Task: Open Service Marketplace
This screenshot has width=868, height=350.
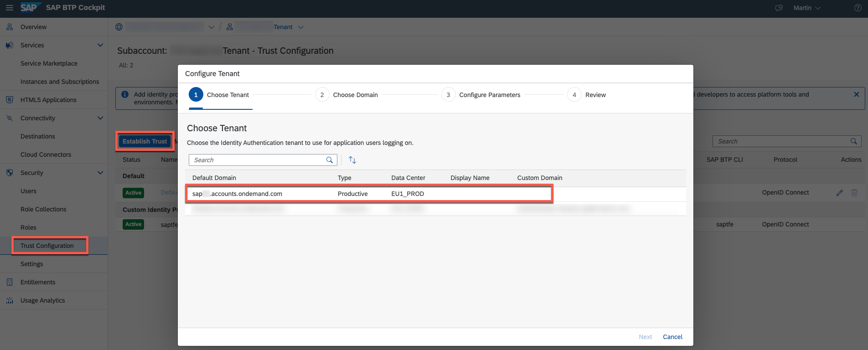Action: pyautogui.click(x=49, y=63)
